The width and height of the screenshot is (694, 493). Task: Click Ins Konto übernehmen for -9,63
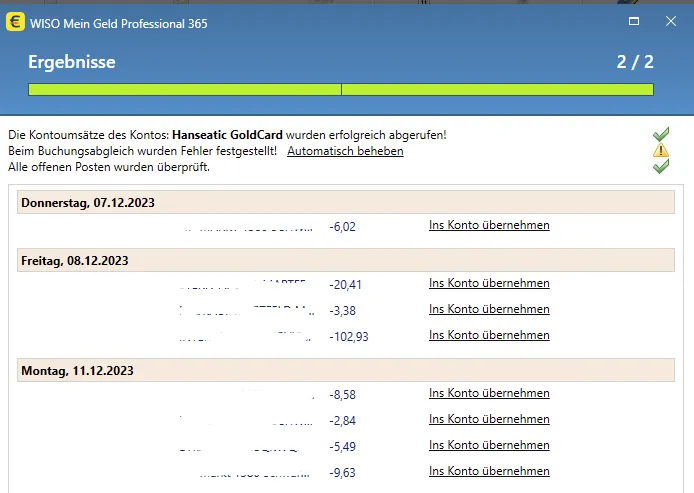pos(489,471)
